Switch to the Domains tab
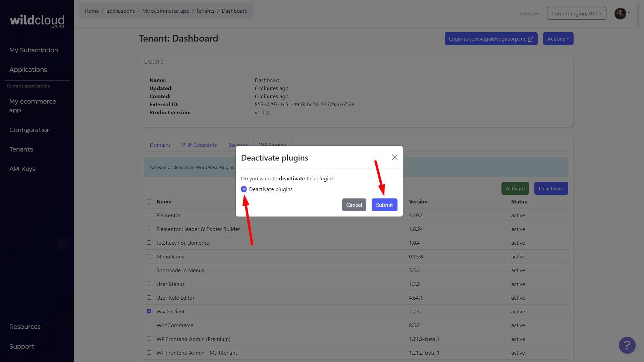The image size is (644, 362). pyautogui.click(x=160, y=145)
